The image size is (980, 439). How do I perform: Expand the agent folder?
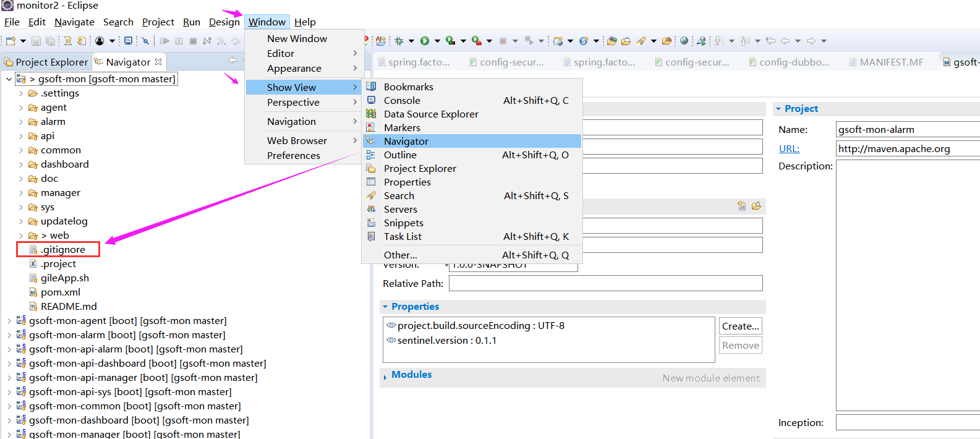coord(21,108)
